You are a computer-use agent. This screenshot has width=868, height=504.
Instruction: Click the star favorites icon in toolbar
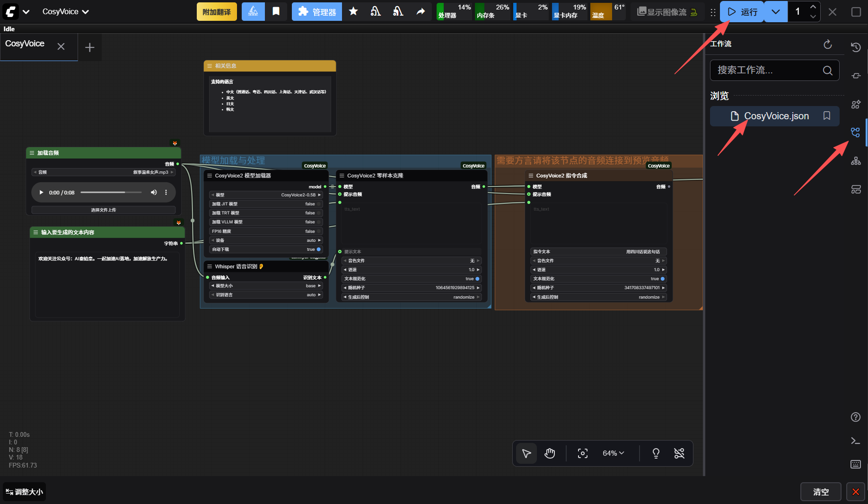pos(353,11)
